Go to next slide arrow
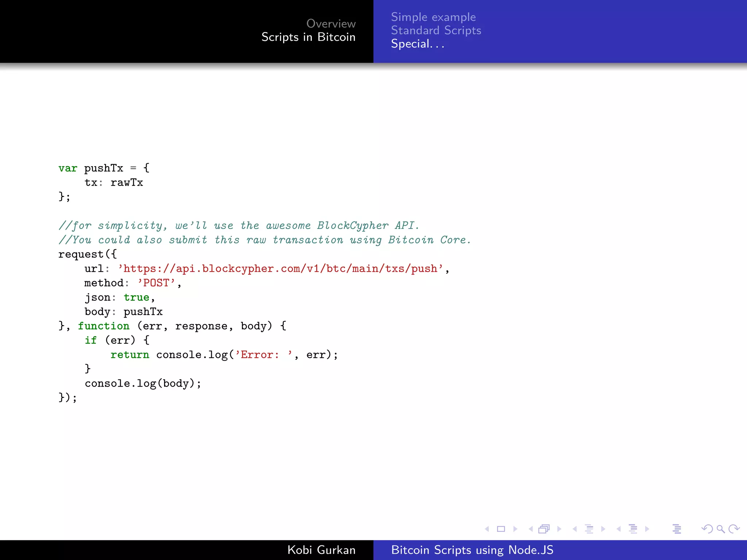 [515, 529]
